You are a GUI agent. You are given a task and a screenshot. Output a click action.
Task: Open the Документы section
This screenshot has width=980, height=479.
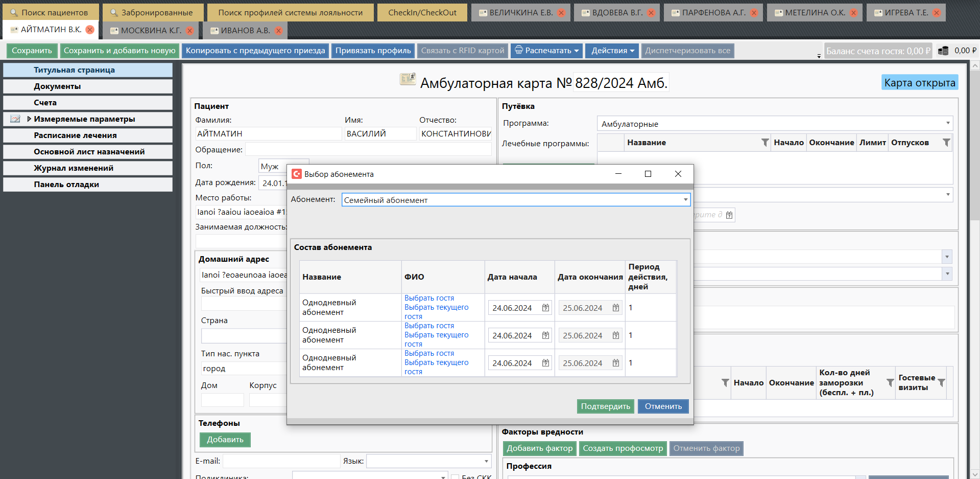pyautogui.click(x=57, y=86)
